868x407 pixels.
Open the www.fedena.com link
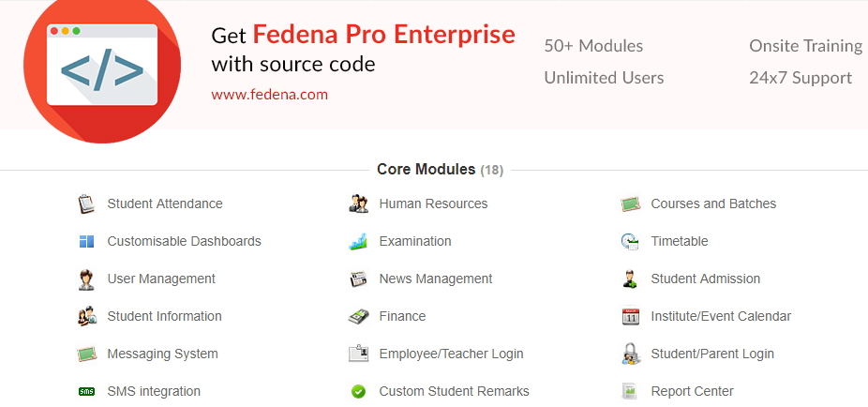pos(270,95)
